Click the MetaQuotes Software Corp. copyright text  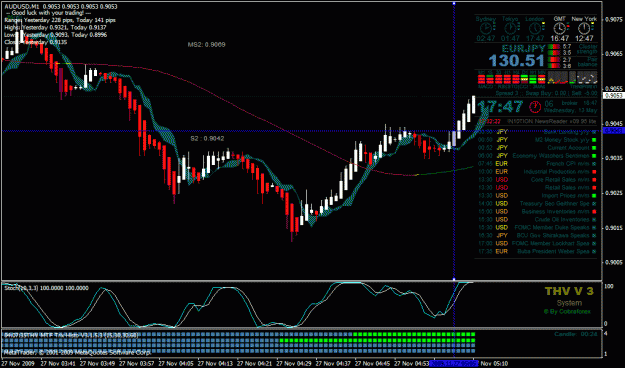click(77, 352)
